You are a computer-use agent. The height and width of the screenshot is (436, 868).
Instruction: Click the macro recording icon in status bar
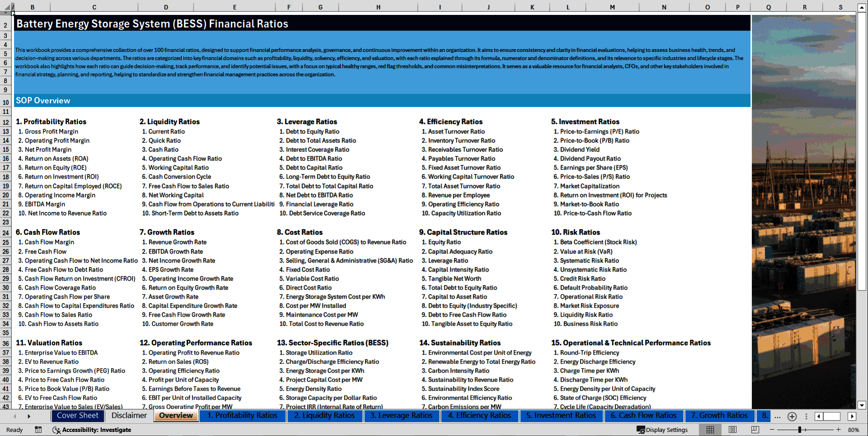[x=38, y=430]
